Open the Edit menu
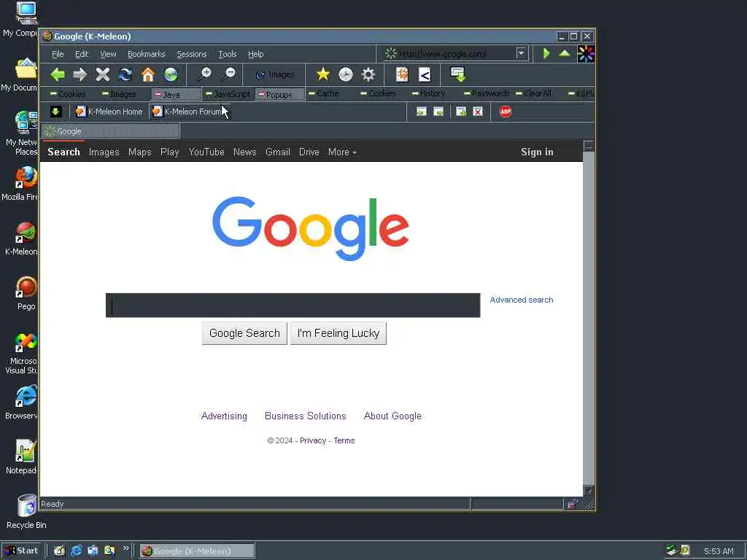 (82, 54)
